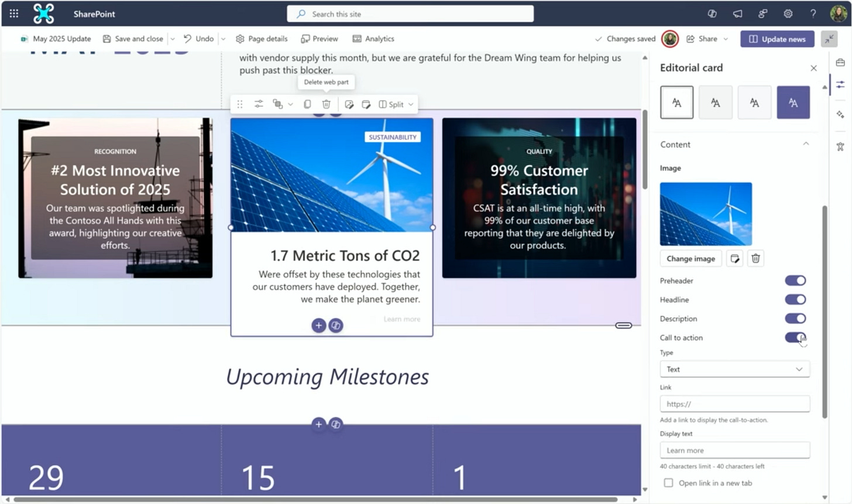The height and width of the screenshot is (504, 852).
Task: Click the image thumbnail in Content section
Action: pos(706,213)
